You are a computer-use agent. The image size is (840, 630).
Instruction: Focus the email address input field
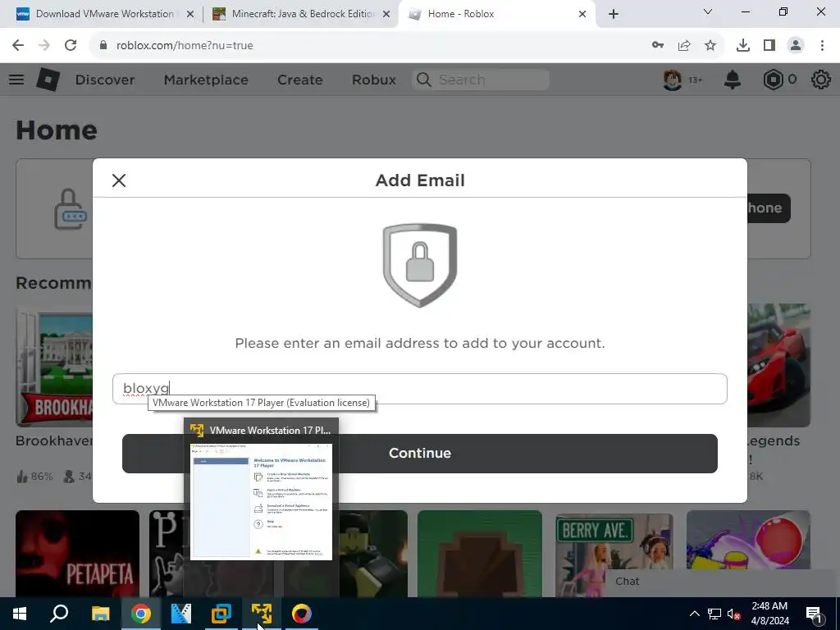[419, 389]
